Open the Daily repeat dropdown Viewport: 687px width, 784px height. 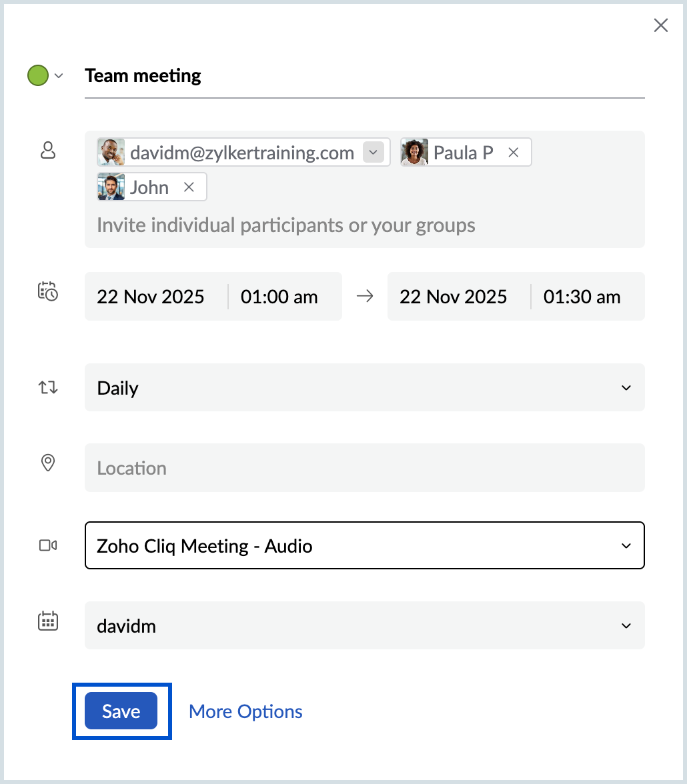coord(626,388)
